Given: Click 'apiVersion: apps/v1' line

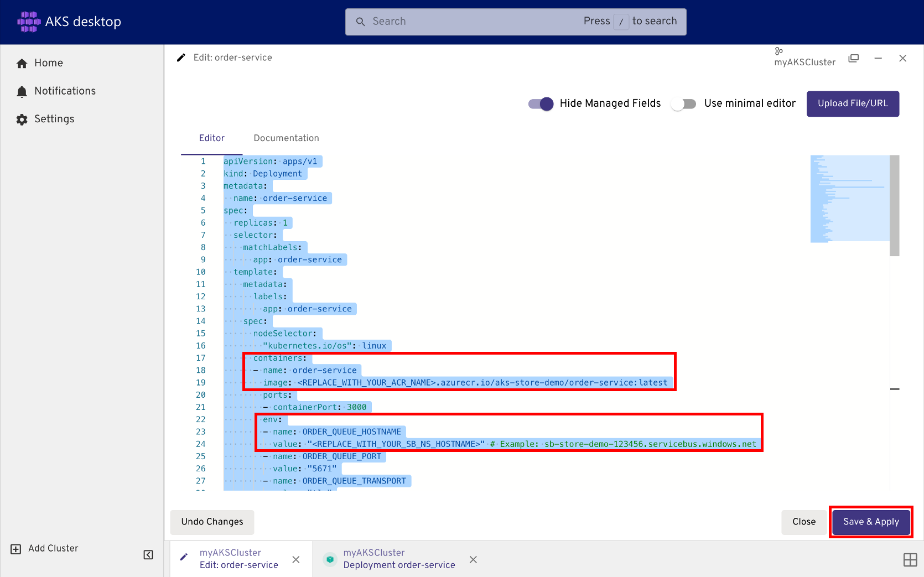Looking at the screenshot, I should pos(271,162).
